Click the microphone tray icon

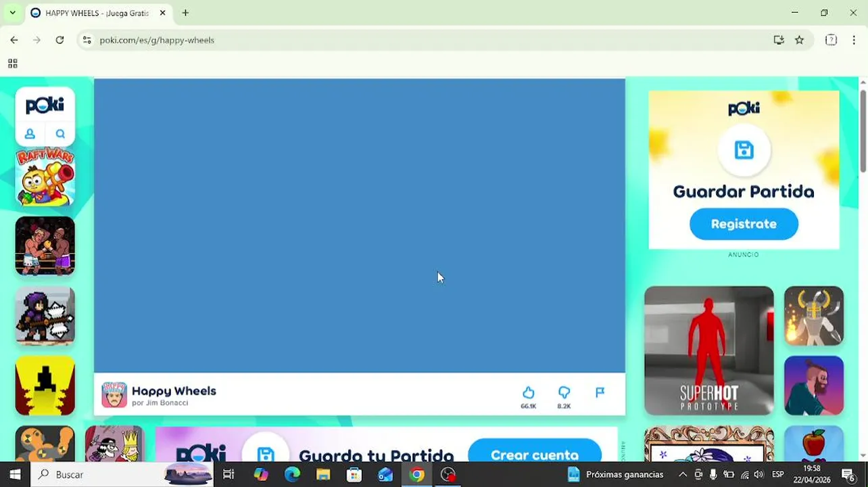point(713,474)
